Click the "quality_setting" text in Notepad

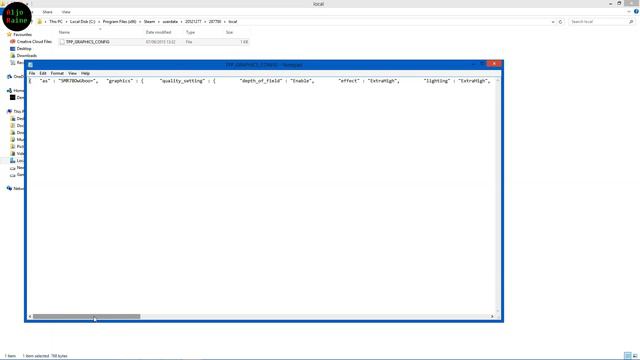click(x=182, y=81)
